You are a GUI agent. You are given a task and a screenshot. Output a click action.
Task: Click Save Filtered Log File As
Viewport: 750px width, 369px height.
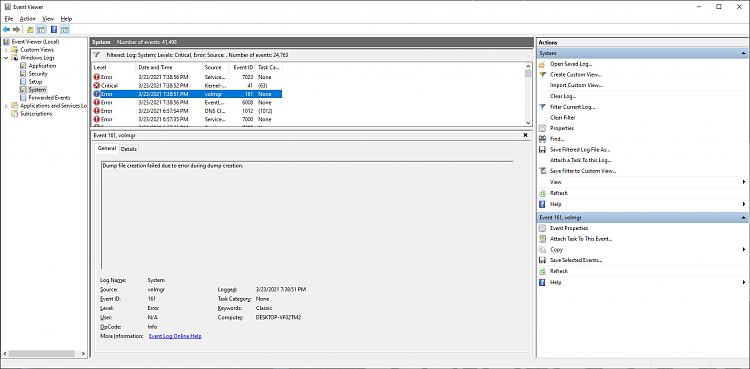(x=580, y=150)
